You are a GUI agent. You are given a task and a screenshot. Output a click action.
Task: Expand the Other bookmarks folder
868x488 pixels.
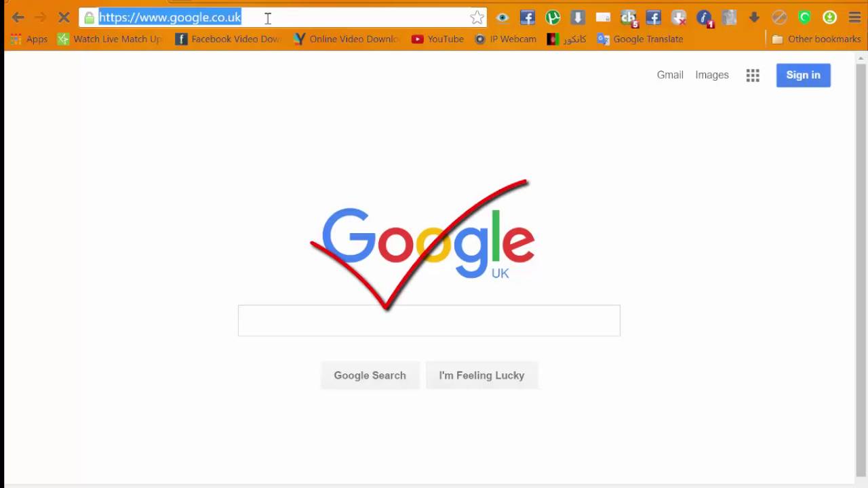816,39
